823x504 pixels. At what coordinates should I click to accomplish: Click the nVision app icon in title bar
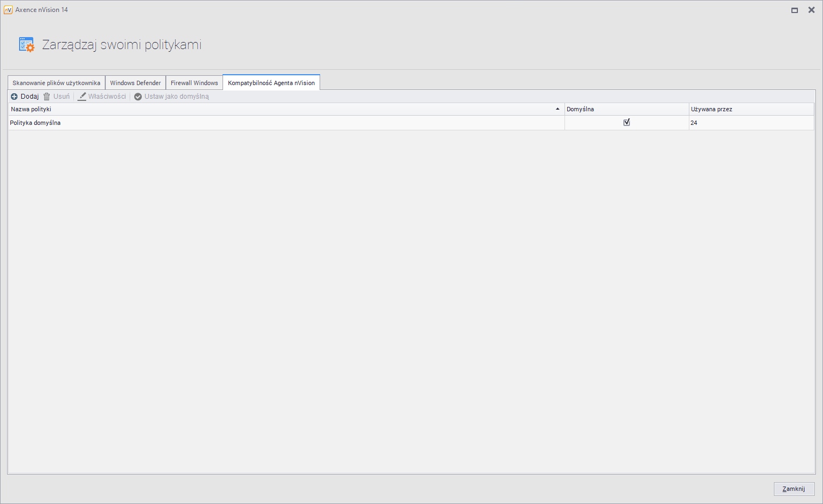click(8, 10)
